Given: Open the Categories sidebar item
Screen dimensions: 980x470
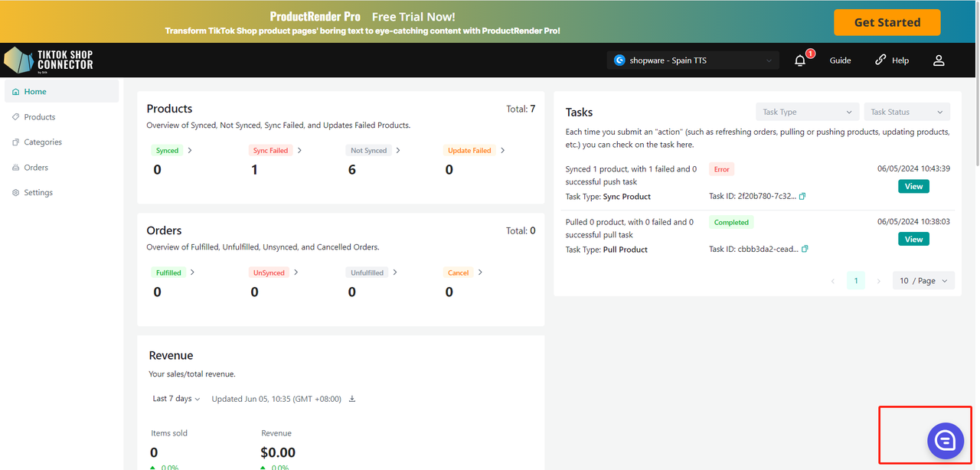Looking at the screenshot, I should pyautogui.click(x=43, y=142).
